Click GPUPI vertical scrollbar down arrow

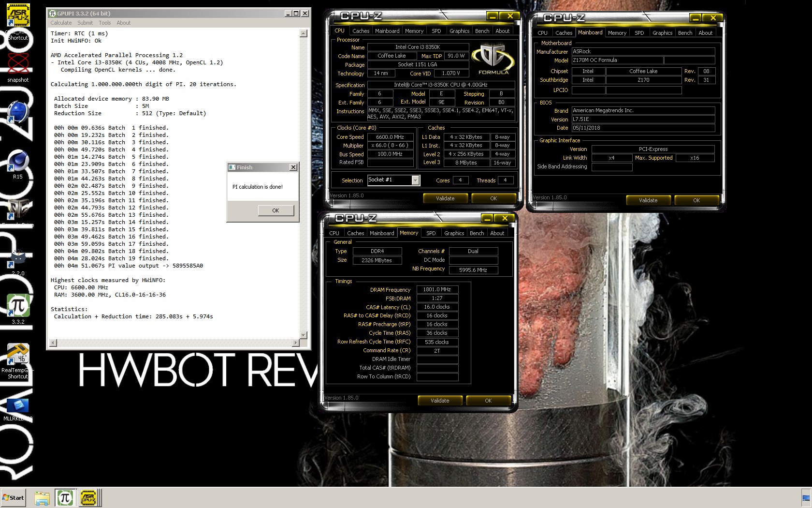pos(304,335)
